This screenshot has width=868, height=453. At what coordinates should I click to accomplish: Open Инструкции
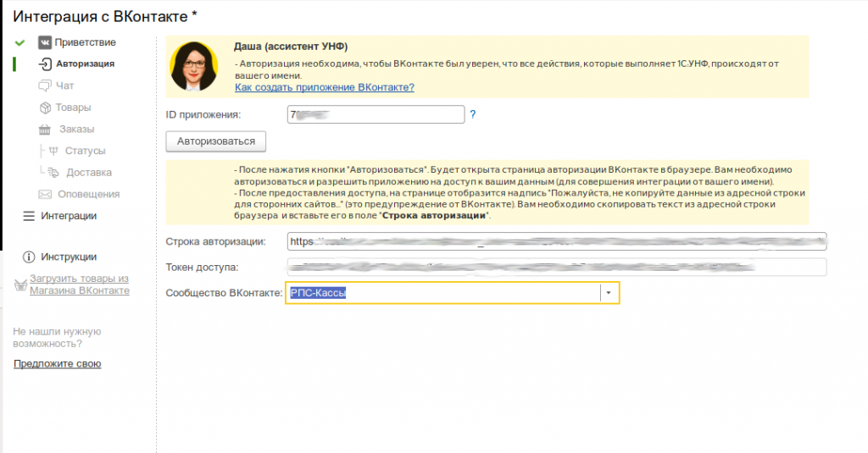(69, 257)
